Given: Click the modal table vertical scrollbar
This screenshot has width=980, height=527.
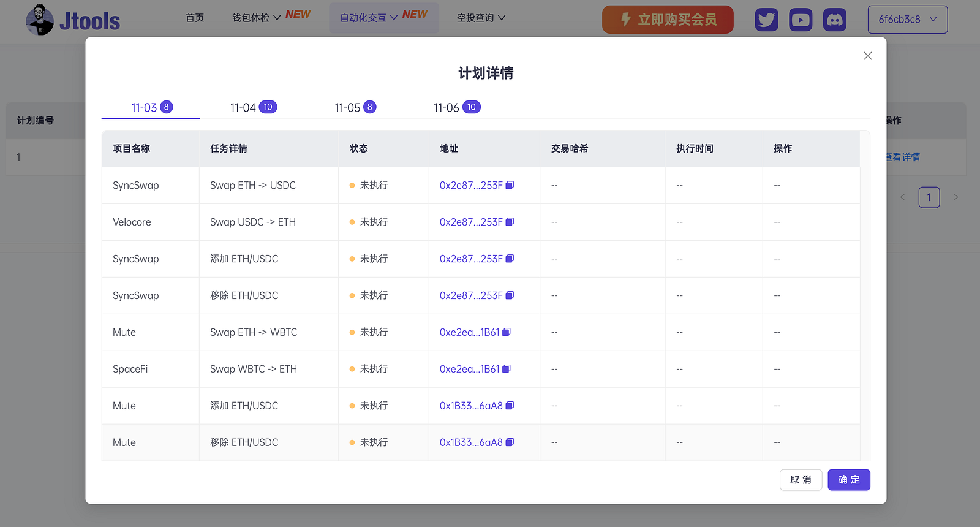Looking at the screenshot, I should pyautogui.click(x=865, y=314).
